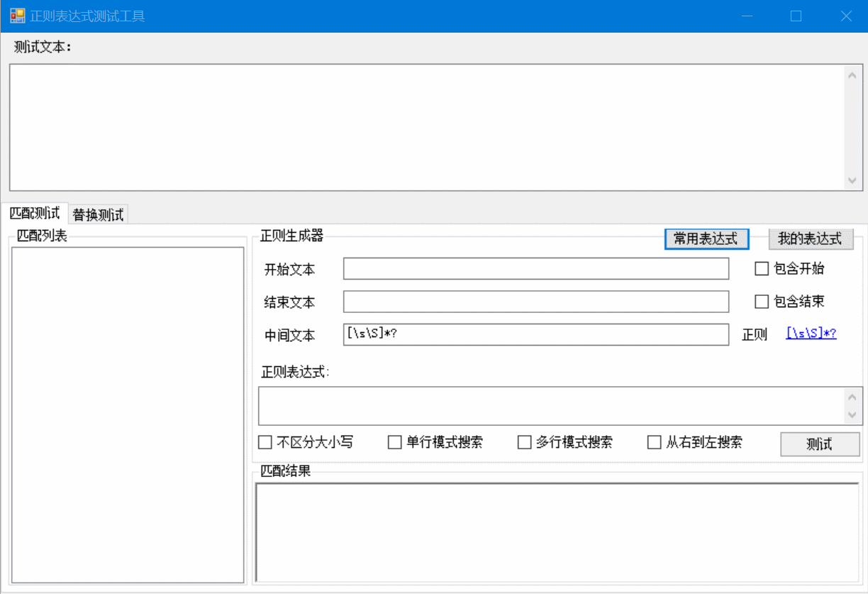The image size is (868, 594).
Task: Minimize the regex tester window
Action: tap(746, 16)
